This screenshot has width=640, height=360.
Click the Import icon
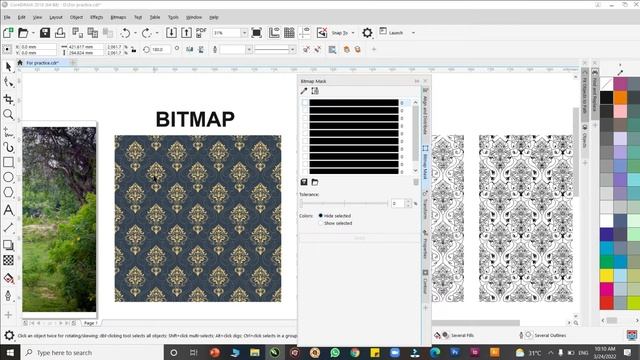tap(171, 33)
